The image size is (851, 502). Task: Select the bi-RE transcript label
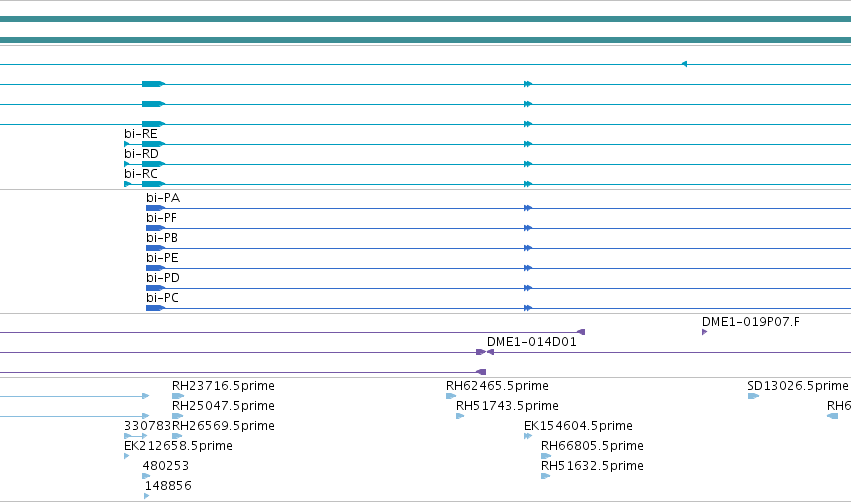[x=141, y=134]
